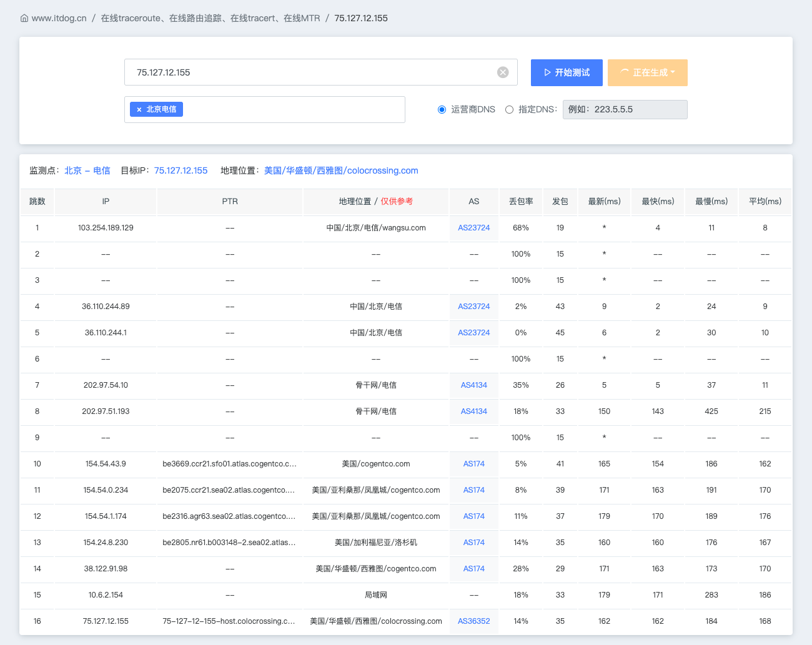812x645 pixels.
Task: Click the monitoring node selector box
Action: 265,109
